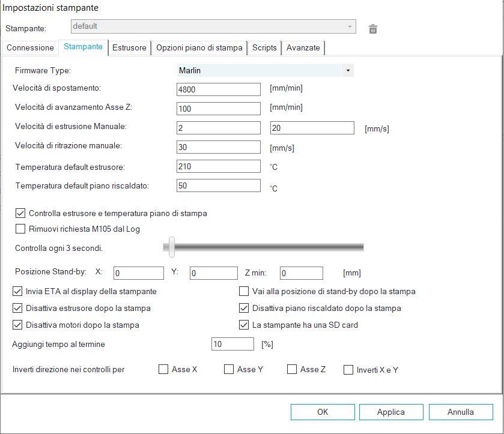Uncheck Controlla estrusore e temperatura checkbox
Screen dimensions: 504x434
[x=20, y=213]
